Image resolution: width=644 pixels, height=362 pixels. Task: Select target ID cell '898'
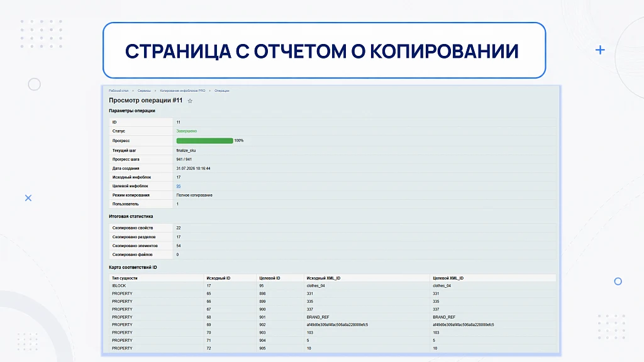point(262,293)
